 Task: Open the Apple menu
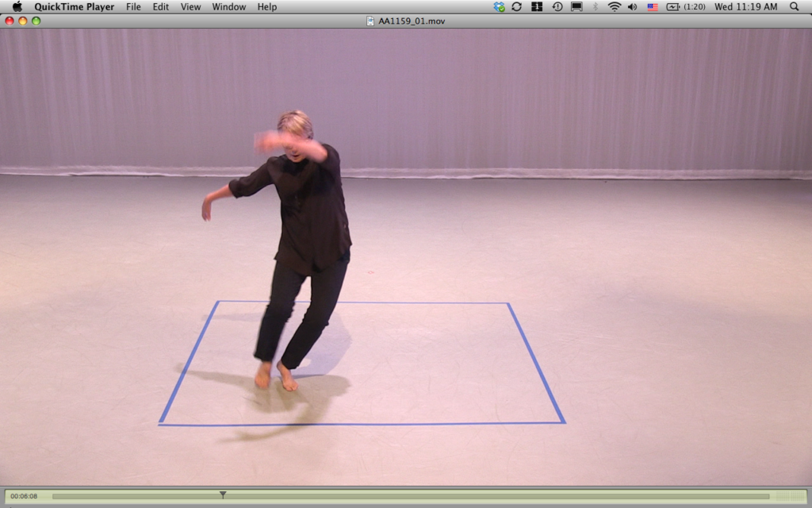[17, 6]
